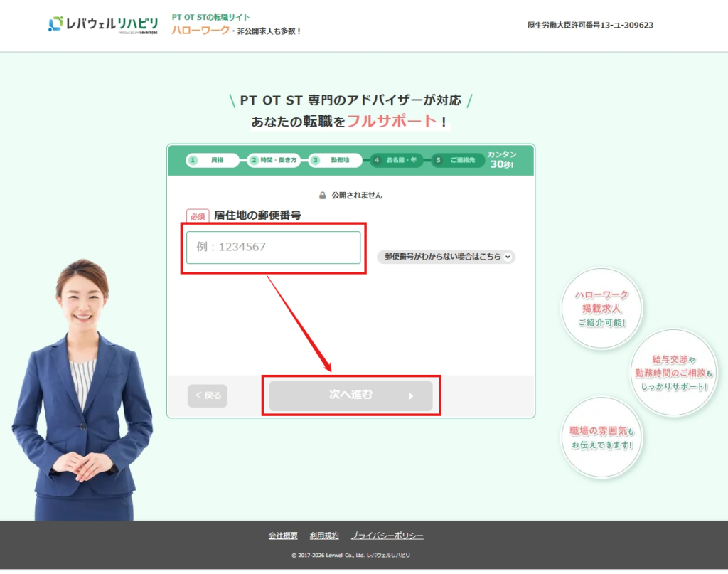Image resolution: width=728 pixels, height=574 pixels.
Task: Go to step 3 勤務地
Action: (334, 161)
